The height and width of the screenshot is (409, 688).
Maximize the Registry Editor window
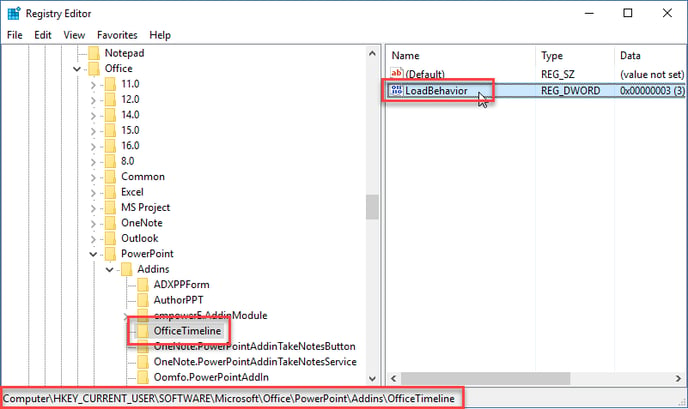coord(628,13)
